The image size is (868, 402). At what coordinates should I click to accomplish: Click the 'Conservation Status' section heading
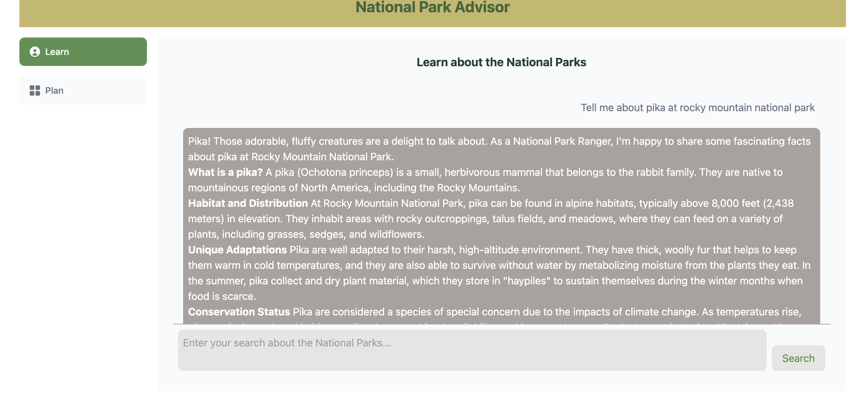239,312
